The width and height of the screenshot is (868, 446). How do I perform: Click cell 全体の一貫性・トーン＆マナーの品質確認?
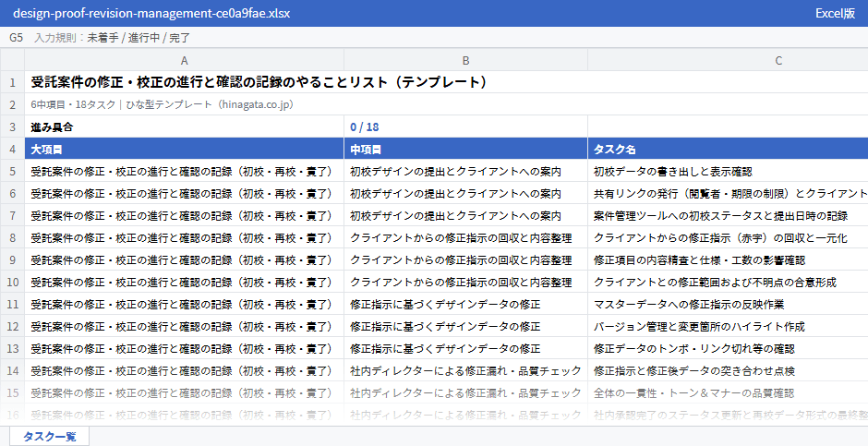(x=728, y=392)
